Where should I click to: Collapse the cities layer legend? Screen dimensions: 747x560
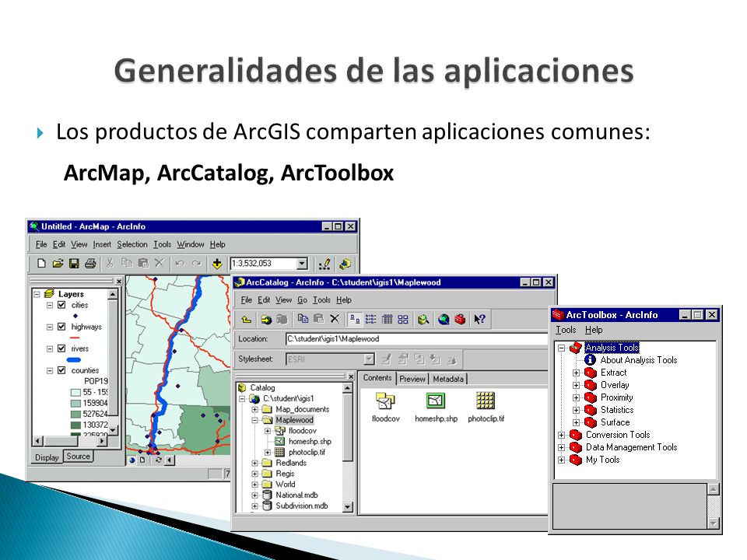coord(50,305)
